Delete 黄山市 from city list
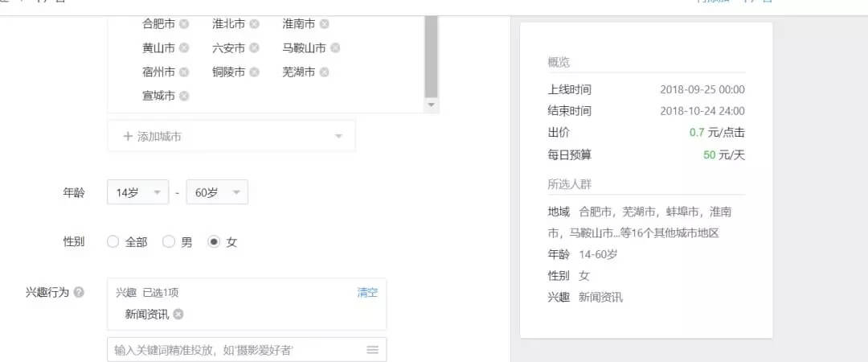Image resolution: width=868 pixels, height=362 pixels. coord(184,48)
